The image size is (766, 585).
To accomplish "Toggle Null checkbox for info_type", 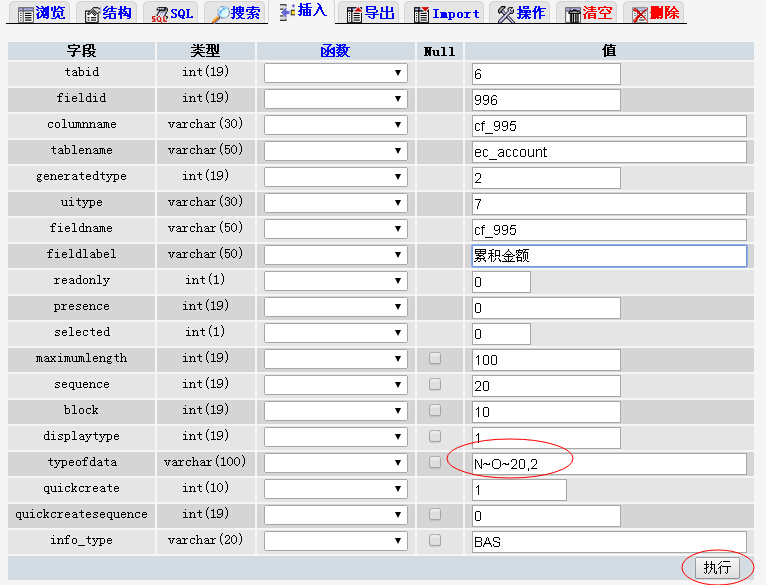I will (435, 540).
